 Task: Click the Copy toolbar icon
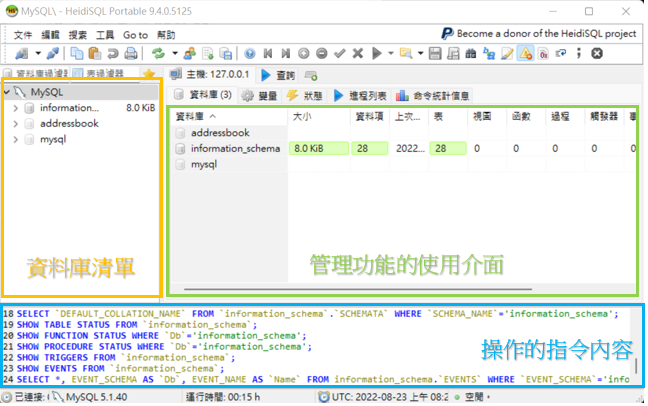pyautogui.click(x=76, y=53)
